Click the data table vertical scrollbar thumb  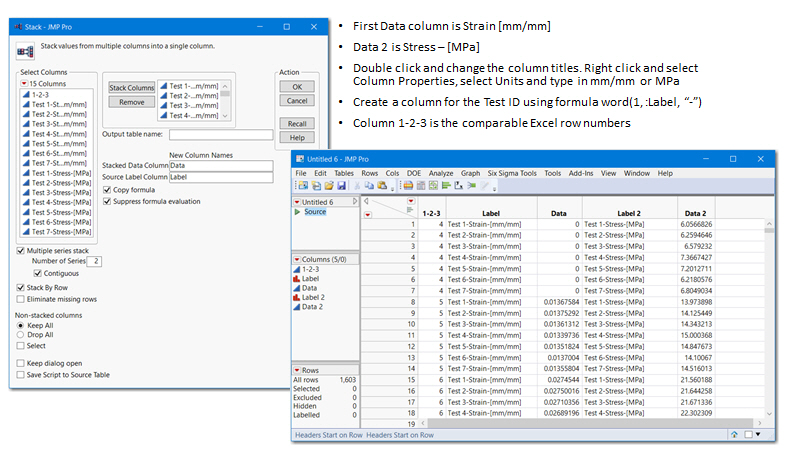[769, 230]
